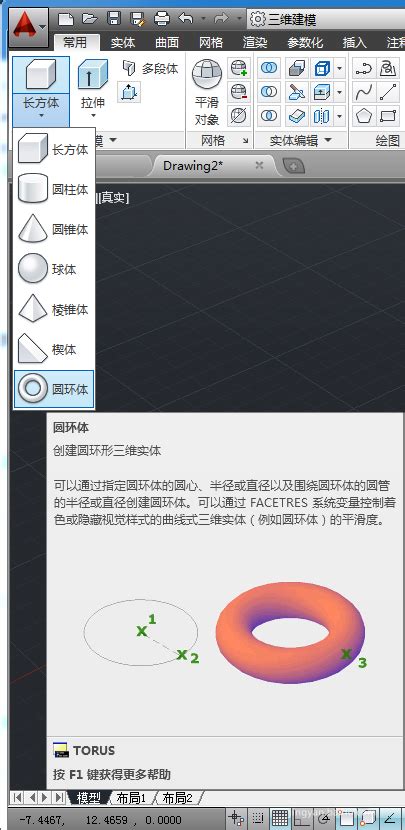Click the print icon in quick access toolbar
The width and height of the screenshot is (405, 830).
(x=161, y=19)
